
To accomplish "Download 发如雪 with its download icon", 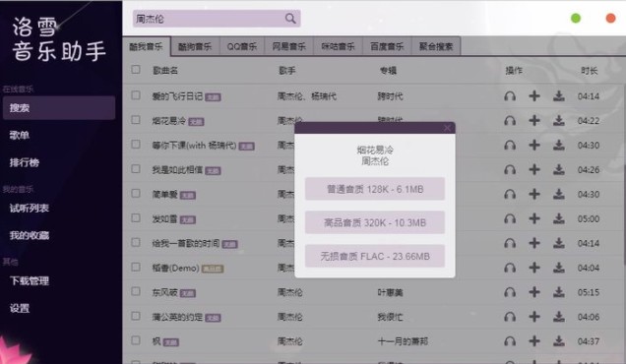I will click(559, 218).
